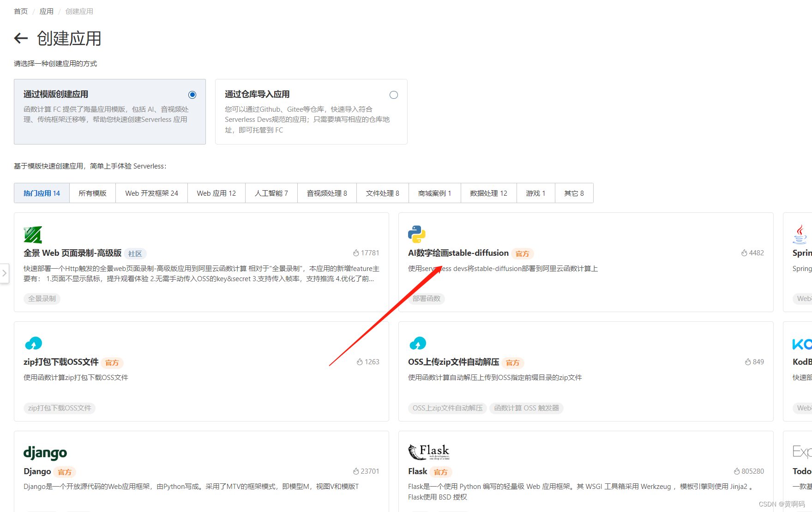Click the Python logo on stable-diffusion card
The image size is (812, 512).
[x=417, y=234]
